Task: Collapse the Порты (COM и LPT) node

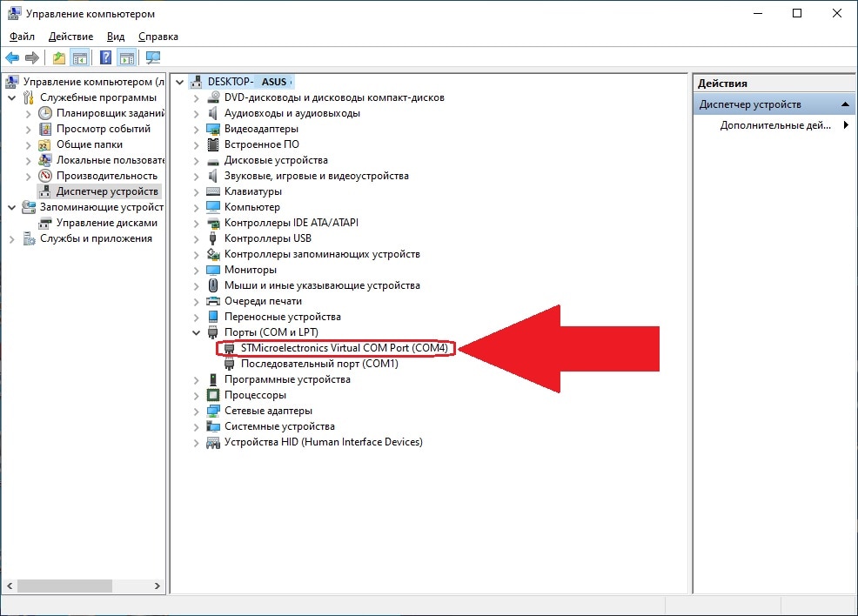Action: [196, 332]
